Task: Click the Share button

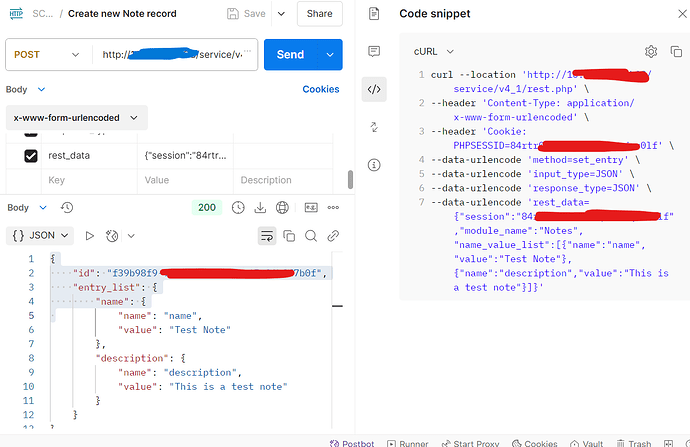Action: 319,14
